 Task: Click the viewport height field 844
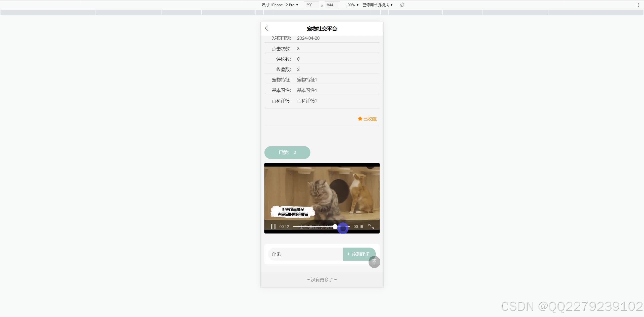332,5
